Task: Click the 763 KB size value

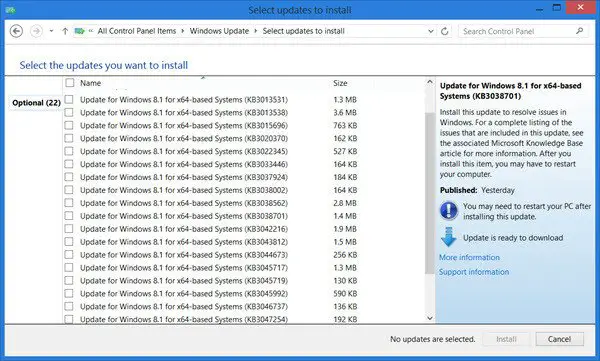Action: [345, 126]
